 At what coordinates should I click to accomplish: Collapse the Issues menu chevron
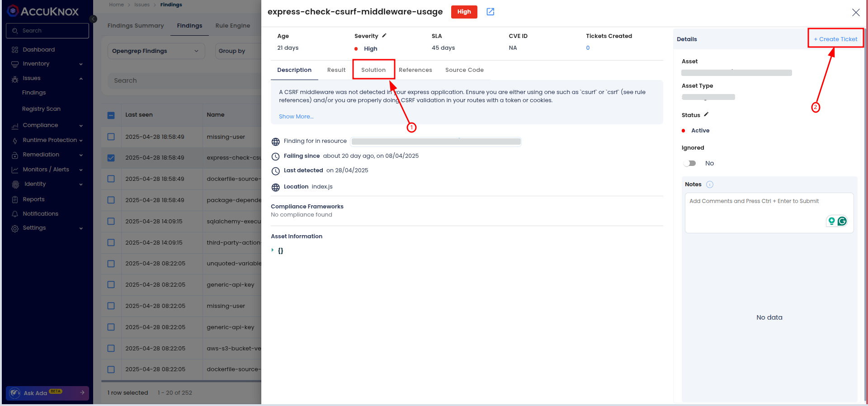click(x=81, y=79)
